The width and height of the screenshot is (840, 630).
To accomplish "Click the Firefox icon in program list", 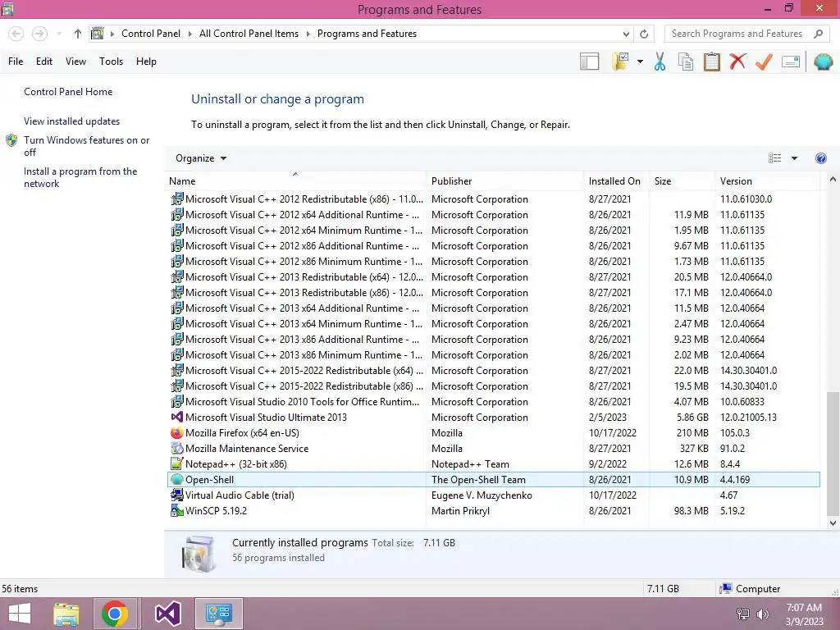I will [x=177, y=433].
